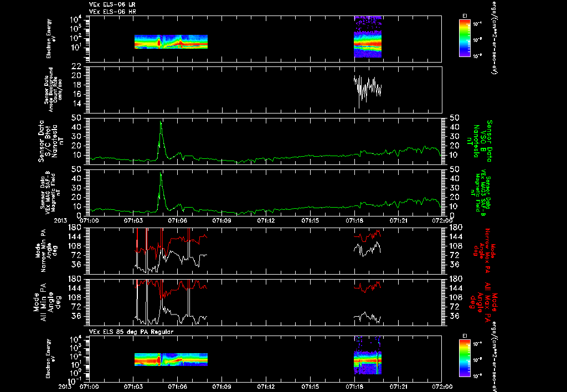Click "Electron Energy eV" label of ELS-06 panel
The height and width of the screenshot is (392, 567).
click(50, 38)
